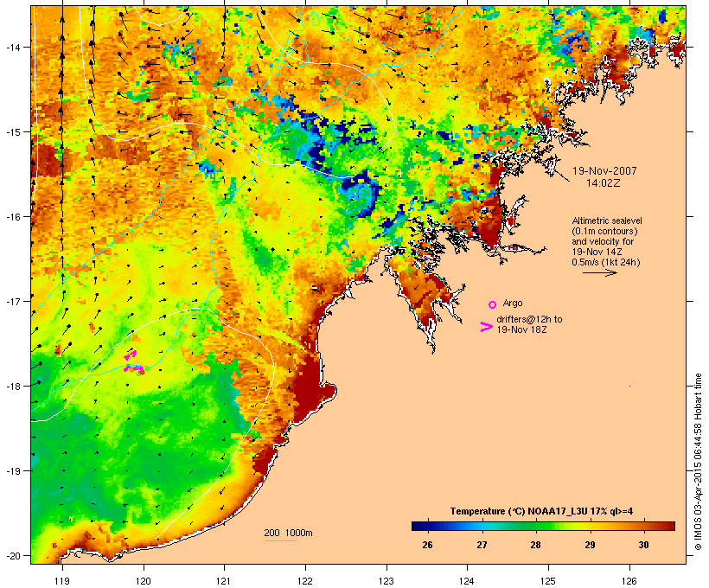The height and width of the screenshot is (588, 709).
Task: Click the latitude label '-16'
Action: click(x=12, y=217)
